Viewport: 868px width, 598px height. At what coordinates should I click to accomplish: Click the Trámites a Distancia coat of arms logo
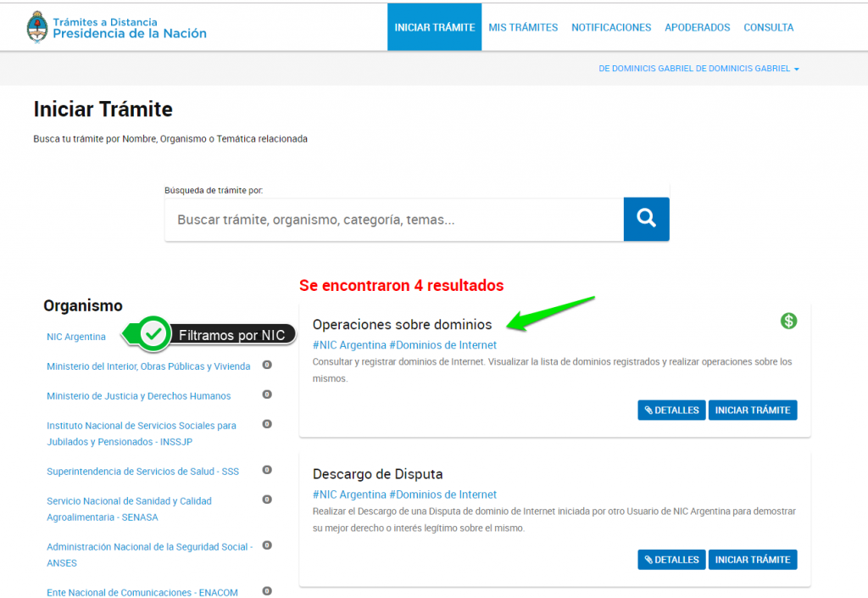tap(37, 27)
